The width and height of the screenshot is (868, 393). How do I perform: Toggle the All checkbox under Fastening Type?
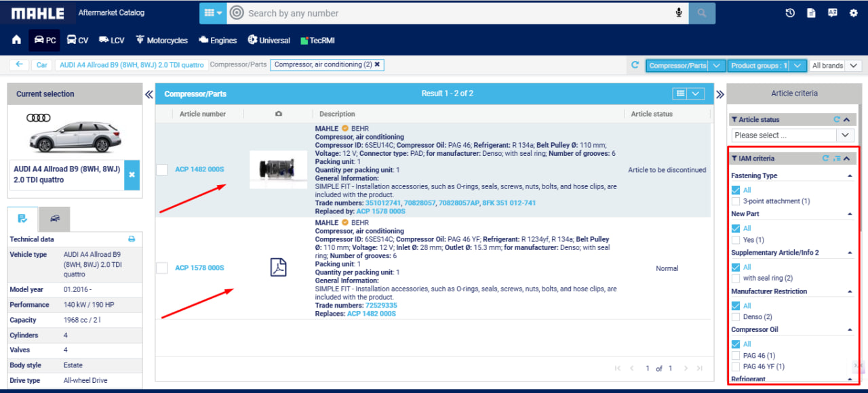(736, 190)
